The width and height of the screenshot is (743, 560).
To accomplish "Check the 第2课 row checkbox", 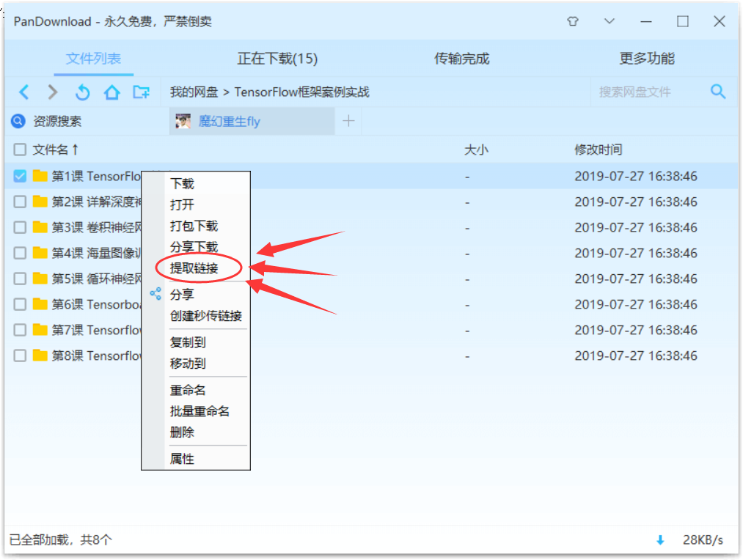I will coord(20,202).
